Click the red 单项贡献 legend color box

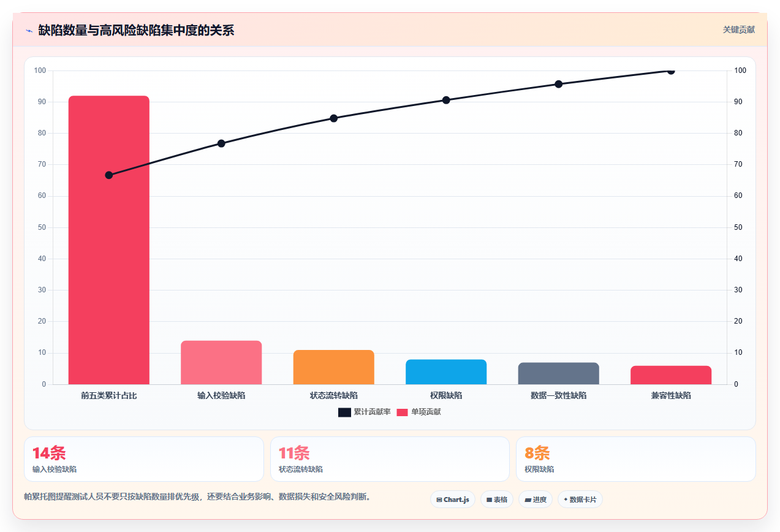pos(403,412)
